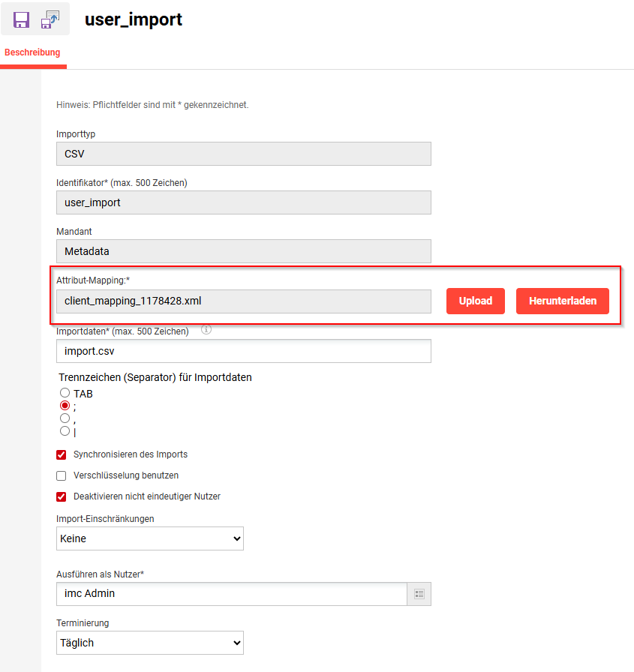
Task: Open user picker icon in Ausführen als Nutzer
Action: [419, 594]
